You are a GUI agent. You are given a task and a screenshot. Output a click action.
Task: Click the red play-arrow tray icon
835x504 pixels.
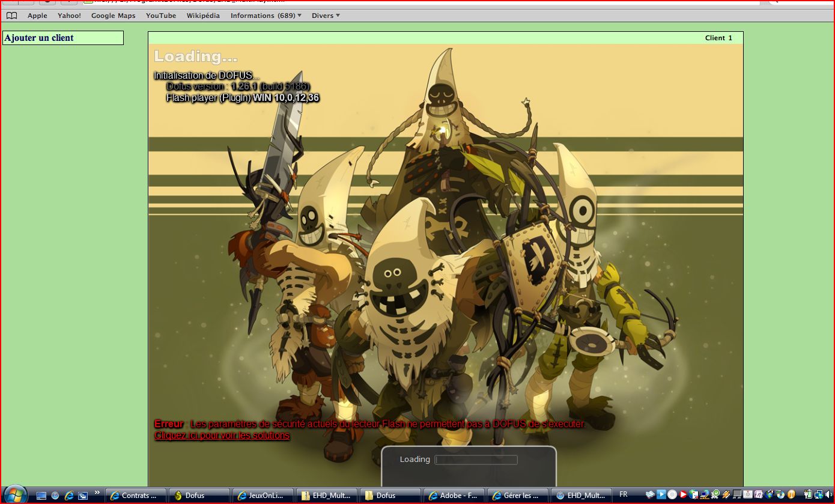pos(683,494)
